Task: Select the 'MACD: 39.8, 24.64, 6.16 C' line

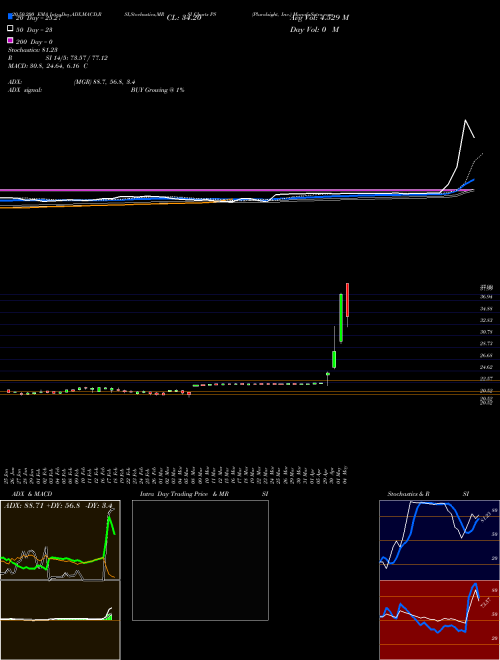Action: 48,66
